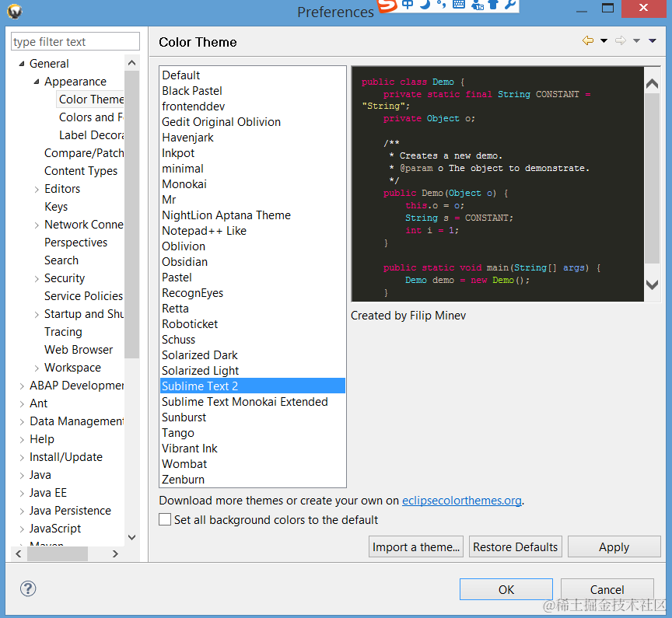Select the Roboticket theme
The width and height of the screenshot is (672, 618).
click(x=253, y=324)
